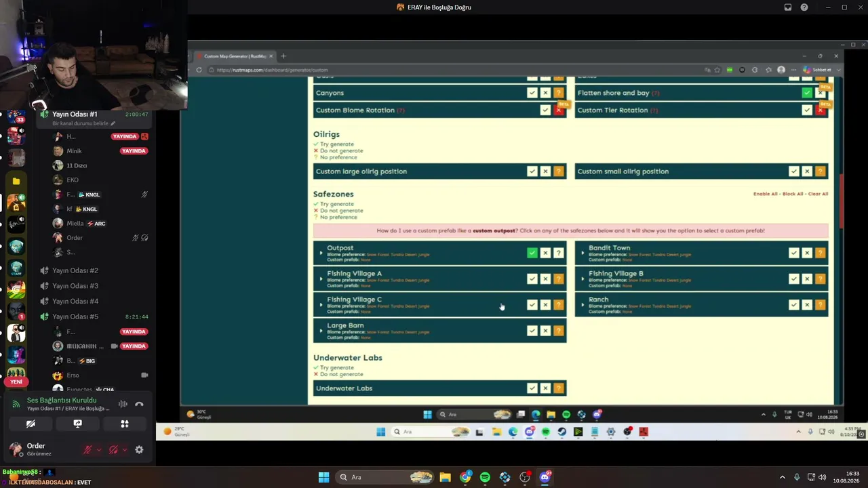This screenshot has width=868, height=488.
Task: Expand the Fishing Village C row
Action: tap(321, 304)
